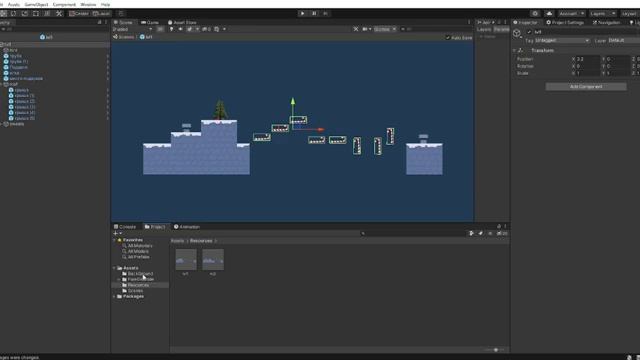Toggle scene lighting icon
640x360 pixels.
coord(171,29)
